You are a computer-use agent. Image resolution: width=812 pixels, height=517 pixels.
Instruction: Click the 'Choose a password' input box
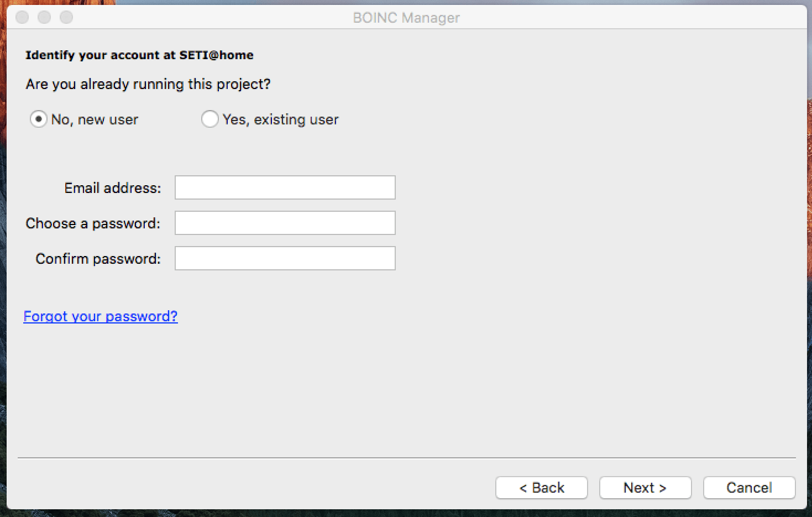[285, 223]
